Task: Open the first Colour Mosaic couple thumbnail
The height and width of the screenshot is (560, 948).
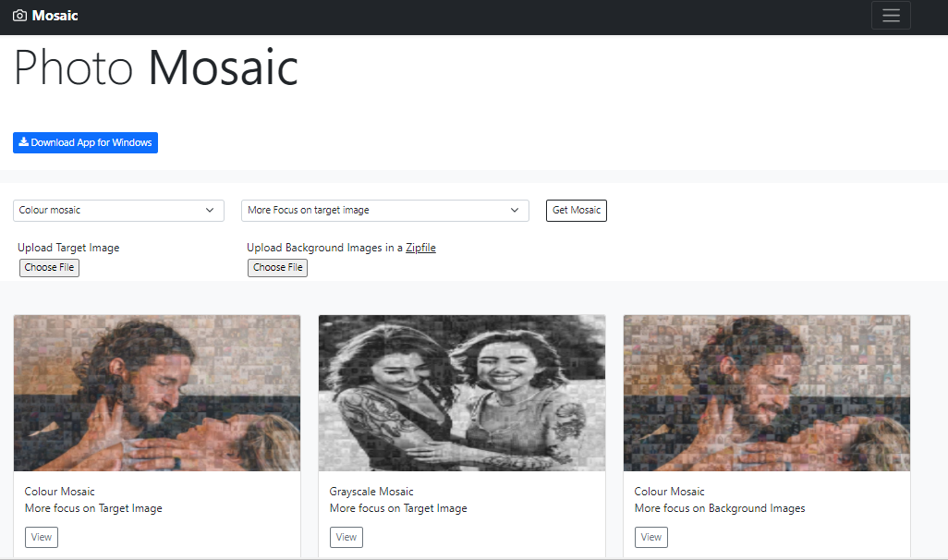Action: click(x=157, y=393)
